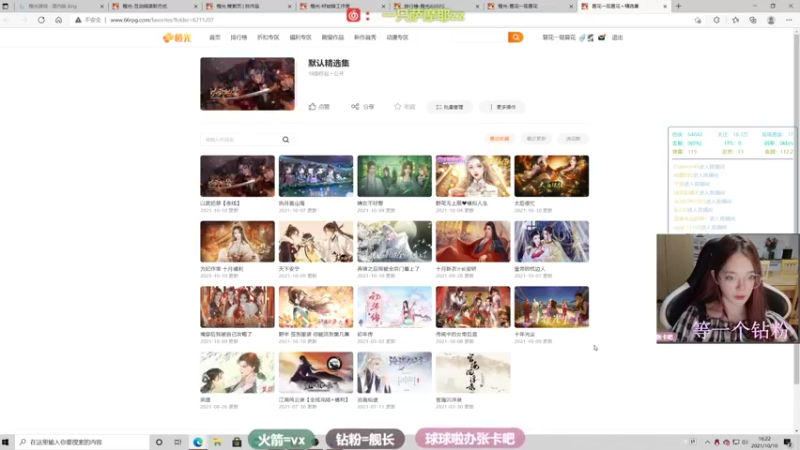Image resolution: width=800 pixels, height=450 pixels.
Task: Click the page vertical scrollbar
Action: pyautogui.click(x=796, y=207)
